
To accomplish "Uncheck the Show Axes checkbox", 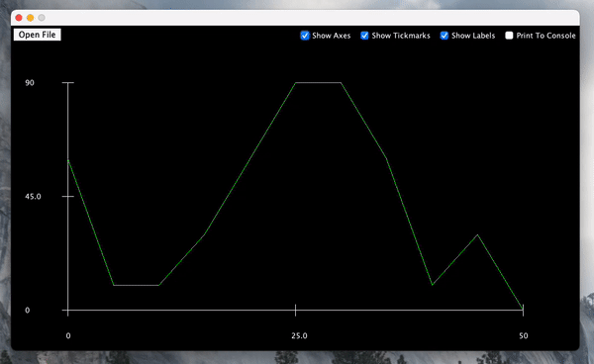I will 305,36.
